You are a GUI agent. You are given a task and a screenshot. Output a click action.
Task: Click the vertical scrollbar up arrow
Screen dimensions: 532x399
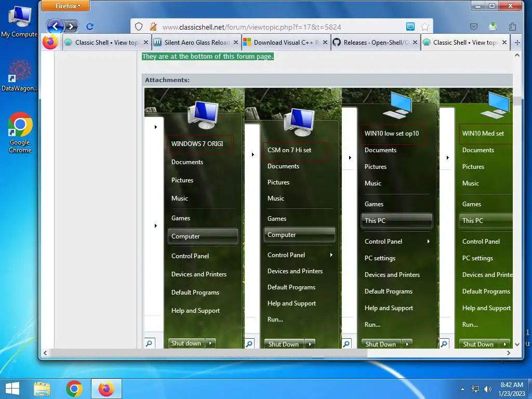[517, 55]
